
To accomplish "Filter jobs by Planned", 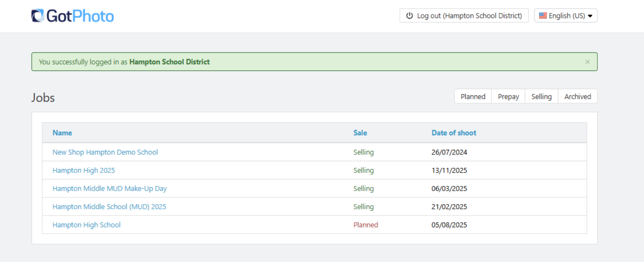I will (473, 97).
